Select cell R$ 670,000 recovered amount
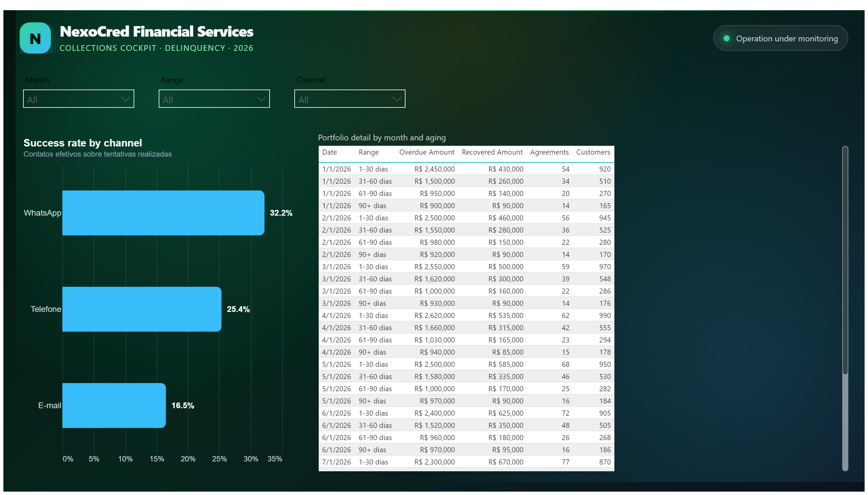This screenshot has width=868, height=495. [x=506, y=462]
